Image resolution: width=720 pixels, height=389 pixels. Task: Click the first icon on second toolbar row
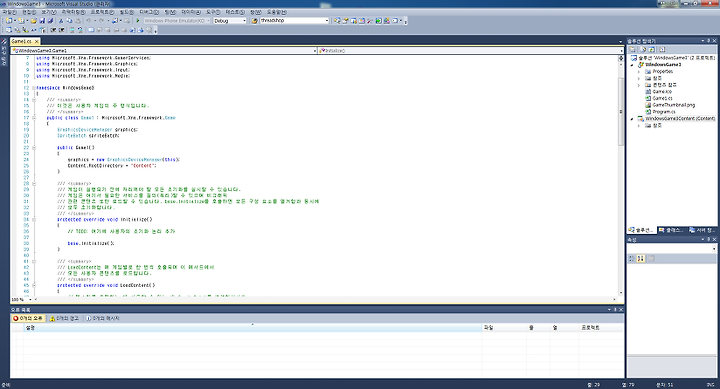(9, 30)
